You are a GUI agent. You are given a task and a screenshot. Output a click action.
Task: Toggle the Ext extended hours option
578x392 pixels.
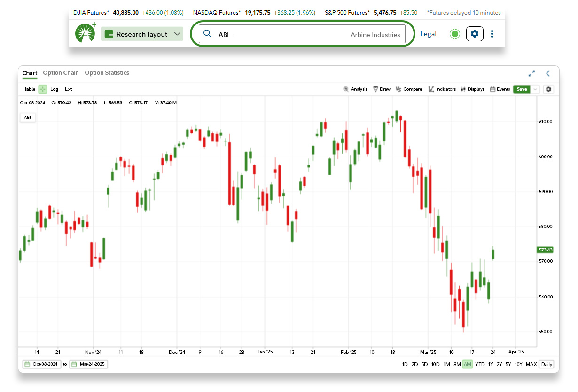pos(69,89)
